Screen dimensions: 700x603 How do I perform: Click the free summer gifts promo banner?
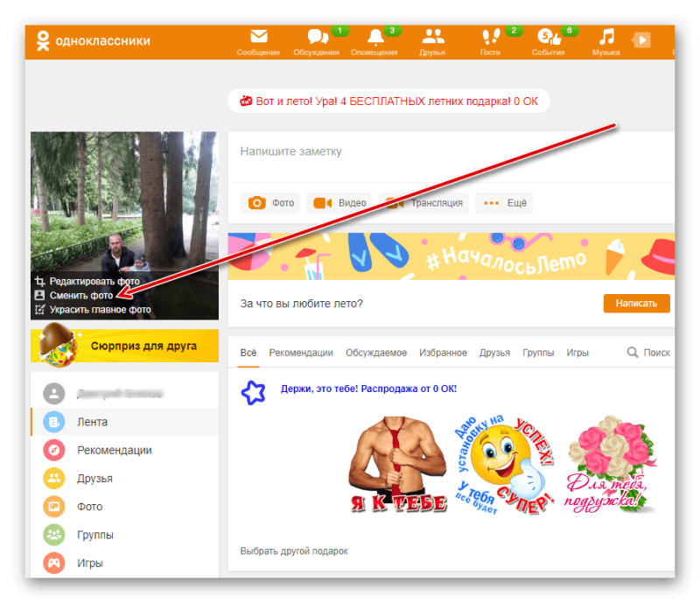pos(388,101)
